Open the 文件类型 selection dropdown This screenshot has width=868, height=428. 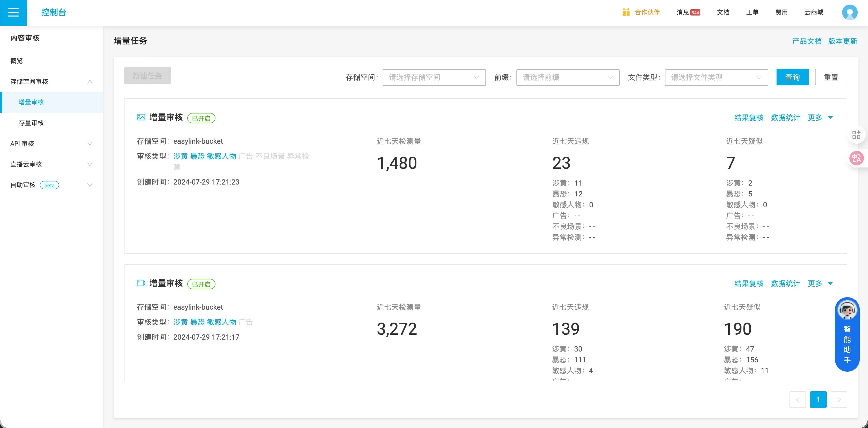click(x=716, y=78)
